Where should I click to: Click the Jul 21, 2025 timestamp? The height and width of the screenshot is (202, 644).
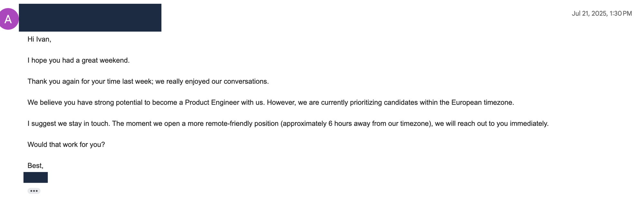pos(601,14)
